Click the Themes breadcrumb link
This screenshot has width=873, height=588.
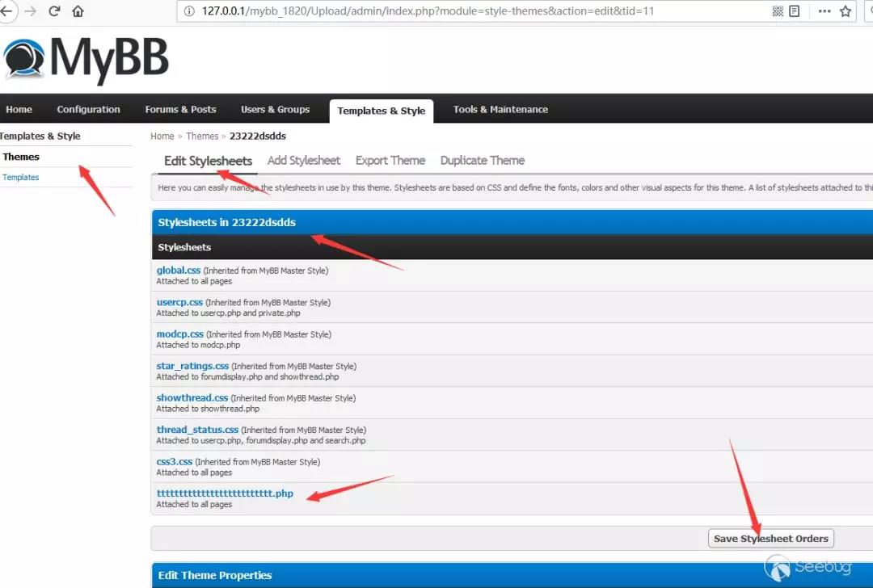[202, 136]
